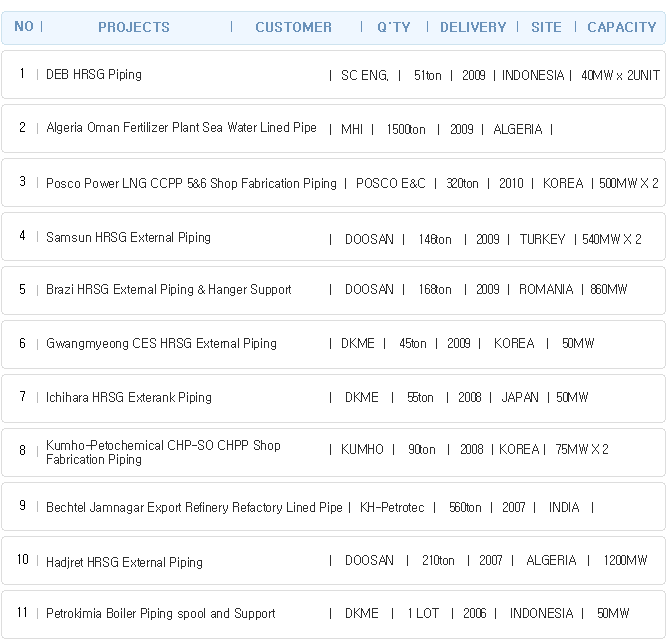This screenshot has height=643, width=667.
Task: Click the CUSTOMER column header
Action: pyautogui.click(x=294, y=27)
